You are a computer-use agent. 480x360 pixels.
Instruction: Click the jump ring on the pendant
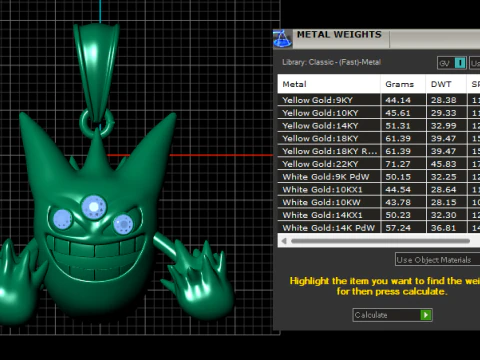(97, 123)
